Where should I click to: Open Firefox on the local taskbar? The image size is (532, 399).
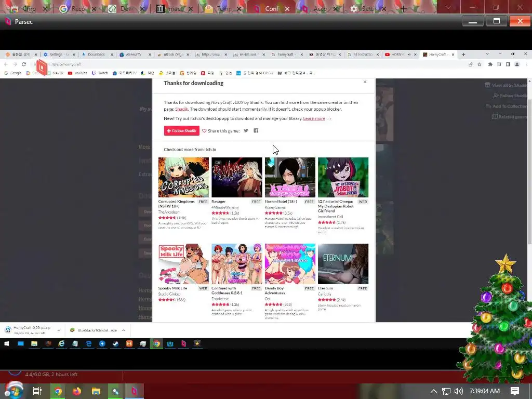tap(77, 391)
